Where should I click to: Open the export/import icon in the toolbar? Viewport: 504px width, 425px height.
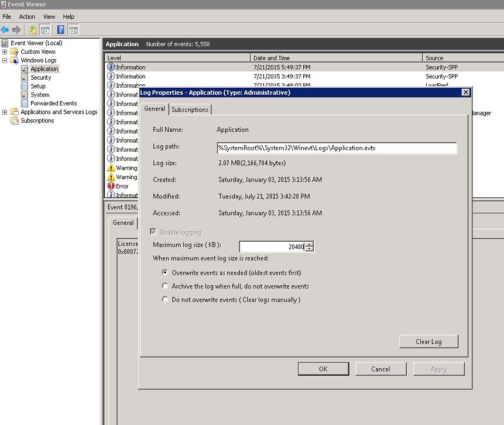pos(33,29)
